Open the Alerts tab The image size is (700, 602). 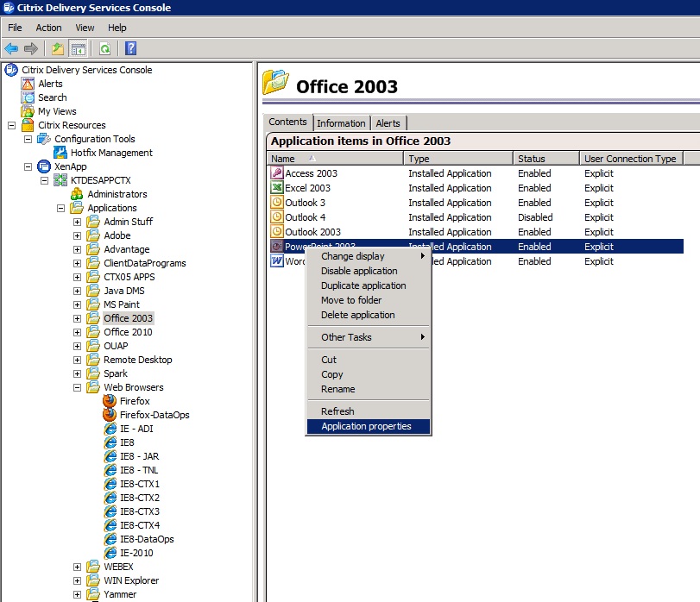point(388,123)
